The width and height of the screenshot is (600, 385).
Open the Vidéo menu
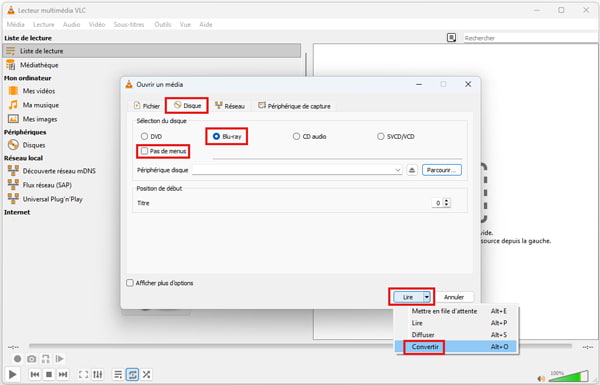click(x=97, y=24)
